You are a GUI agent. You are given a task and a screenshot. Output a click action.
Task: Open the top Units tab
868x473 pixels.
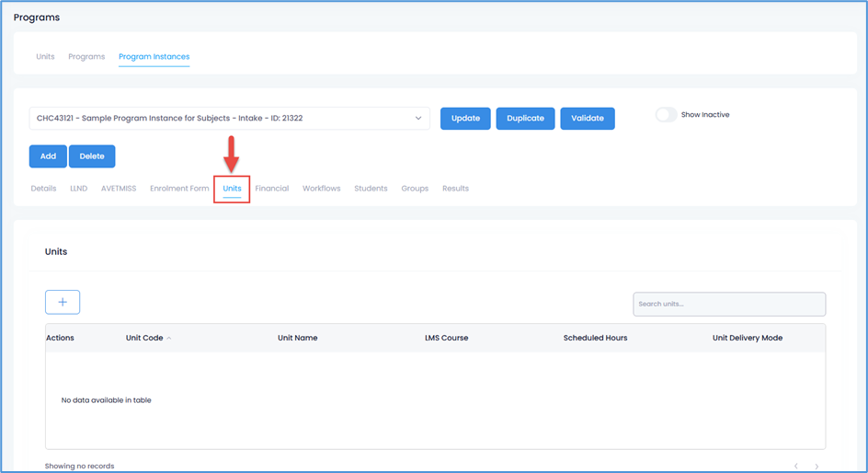pos(45,57)
